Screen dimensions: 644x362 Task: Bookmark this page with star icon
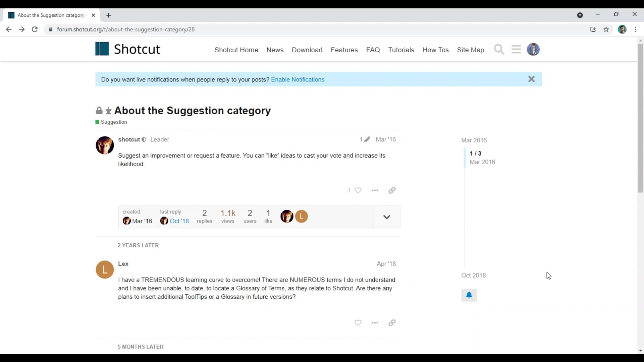(606, 29)
